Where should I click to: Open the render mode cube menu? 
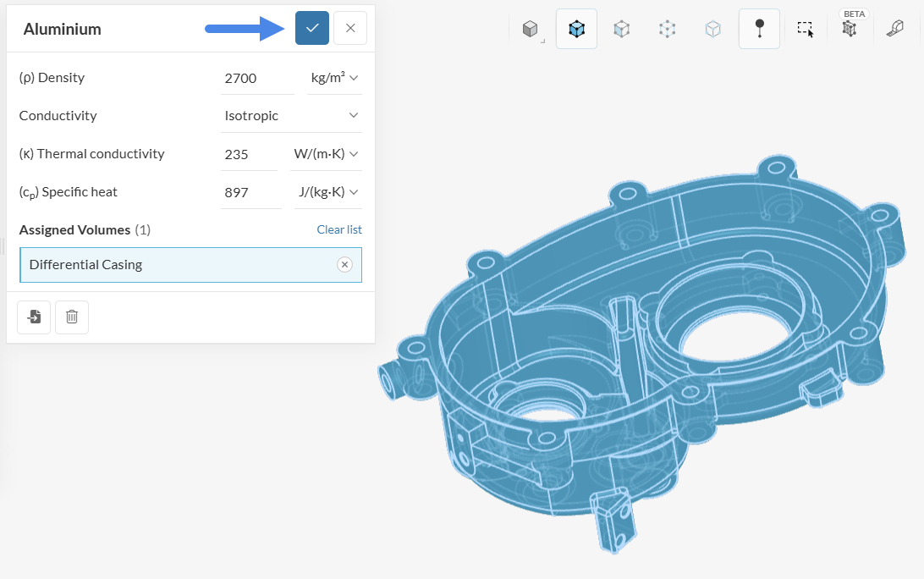pyautogui.click(x=531, y=29)
